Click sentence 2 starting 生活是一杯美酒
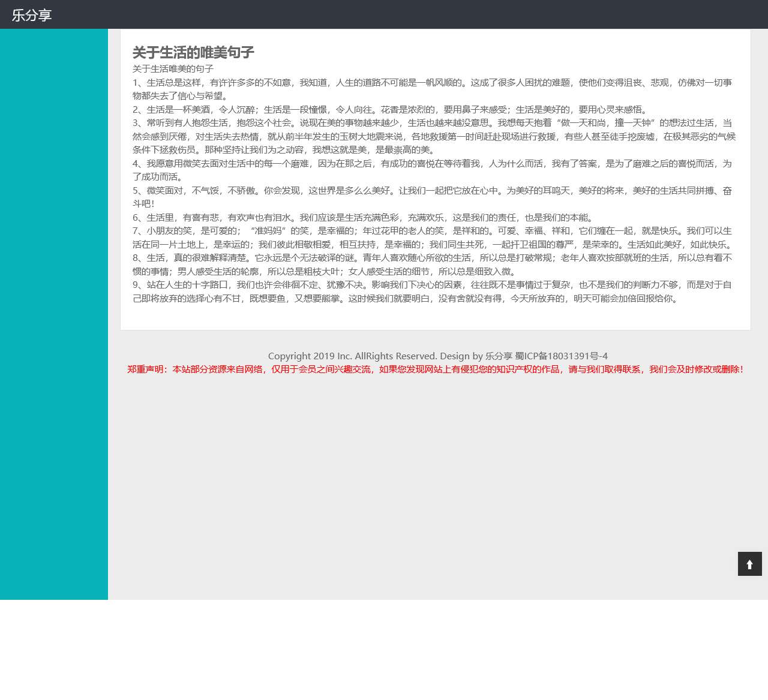Viewport: 768px width, 700px height. 391,109
